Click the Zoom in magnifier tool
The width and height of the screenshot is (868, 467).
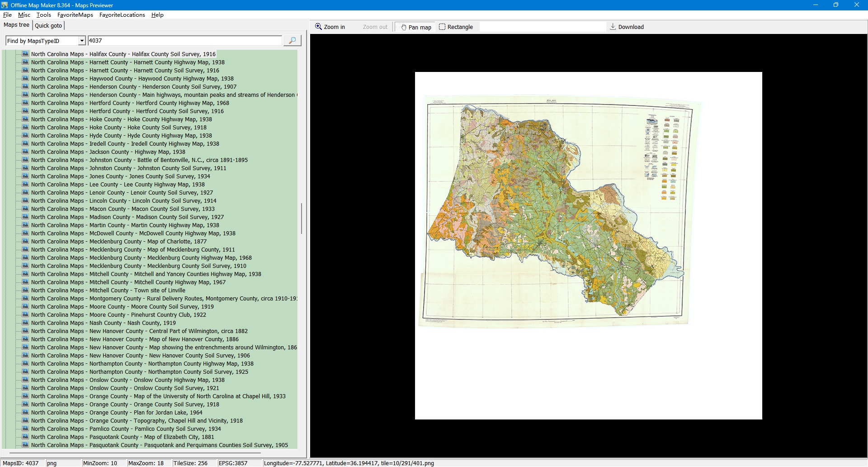click(330, 27)
